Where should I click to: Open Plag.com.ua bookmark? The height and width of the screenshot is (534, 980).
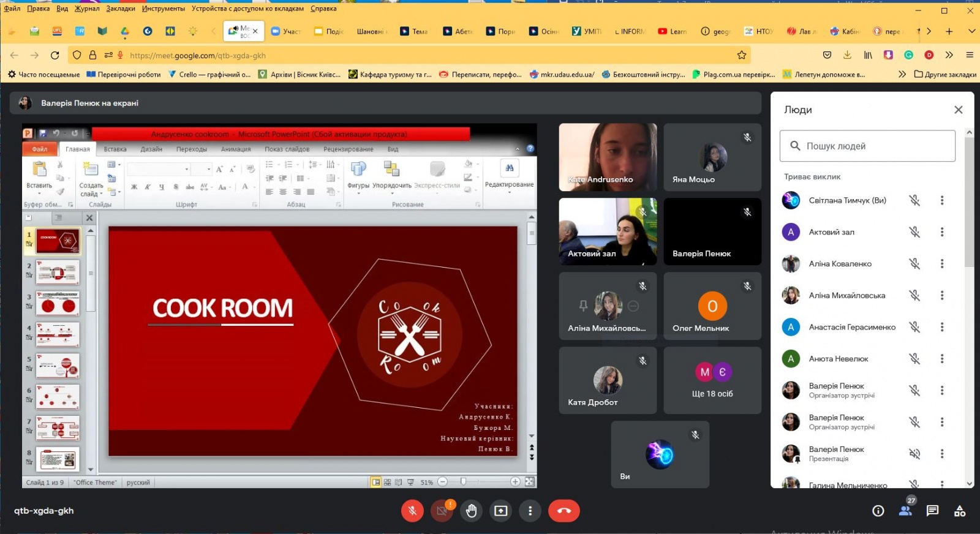pyautogui.click(x=734, y=75)
